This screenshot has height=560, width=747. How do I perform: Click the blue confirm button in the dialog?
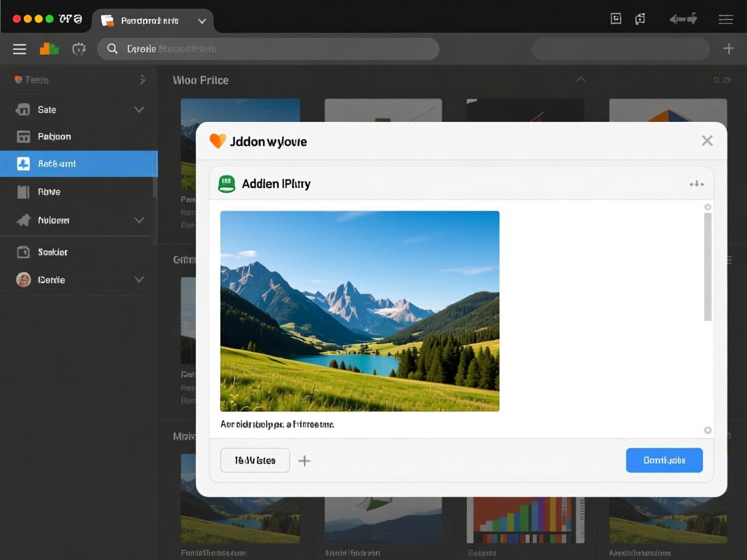click(x=664, y=460)
